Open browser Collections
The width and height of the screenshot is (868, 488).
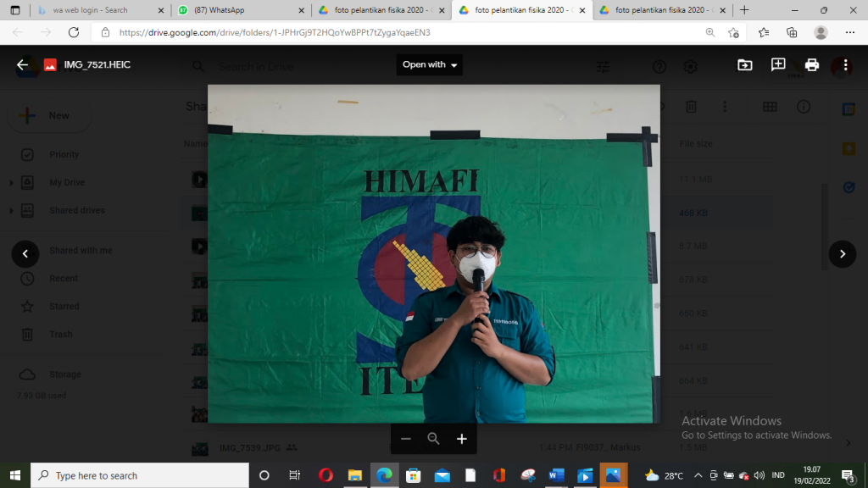(x=792, y=33)
